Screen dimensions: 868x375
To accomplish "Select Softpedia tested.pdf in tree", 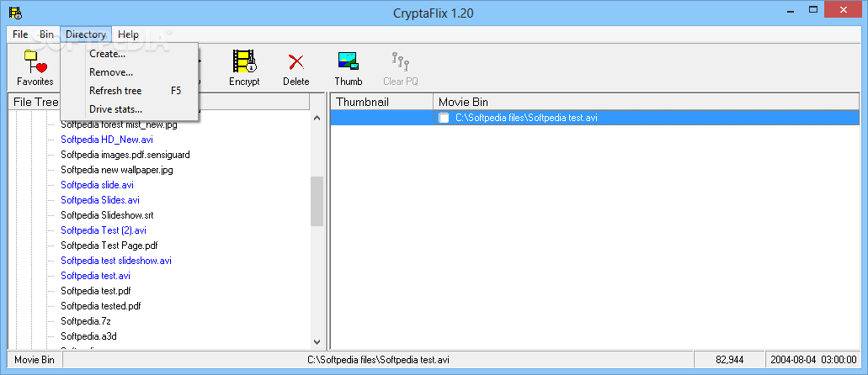I will (101, 305).
